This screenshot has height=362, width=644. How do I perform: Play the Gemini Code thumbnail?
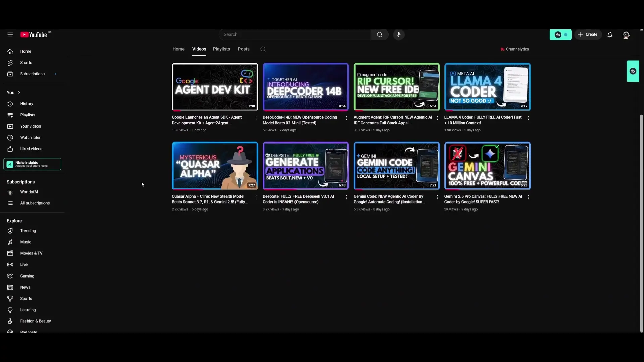(396, 166)
